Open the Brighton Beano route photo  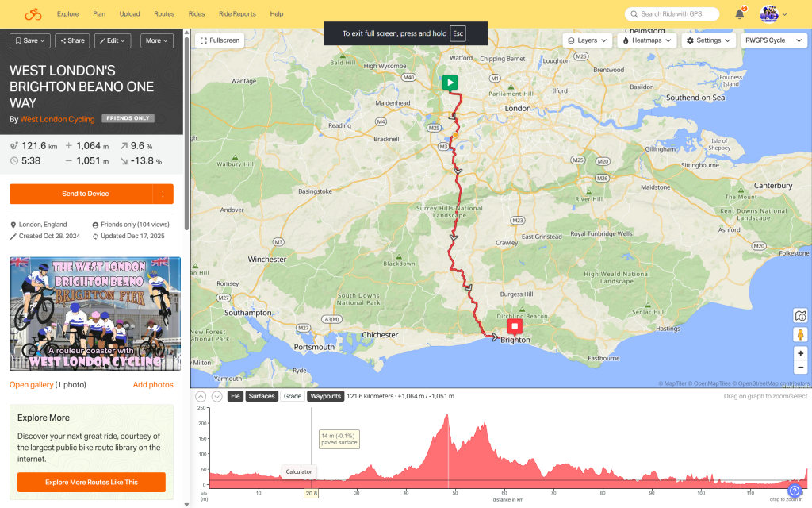tap(95, 314)
